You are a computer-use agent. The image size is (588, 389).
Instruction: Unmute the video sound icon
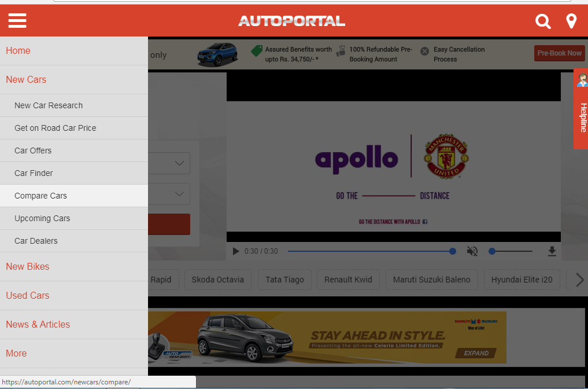tap(472, 251)
